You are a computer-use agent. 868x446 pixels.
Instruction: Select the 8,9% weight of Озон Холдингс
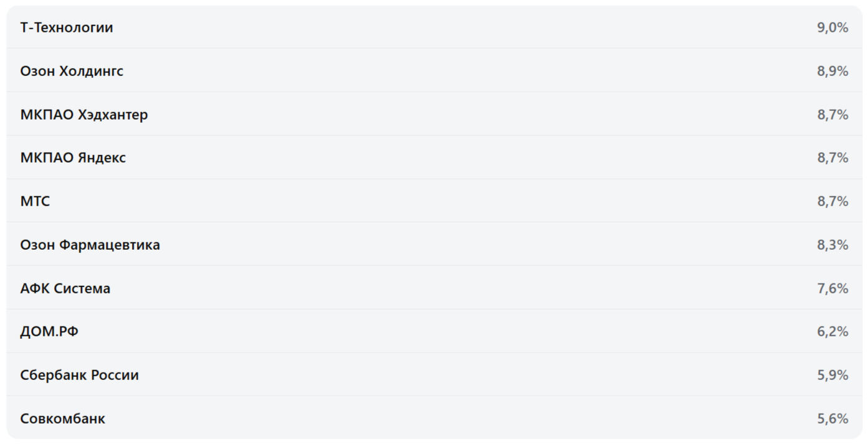833,71
